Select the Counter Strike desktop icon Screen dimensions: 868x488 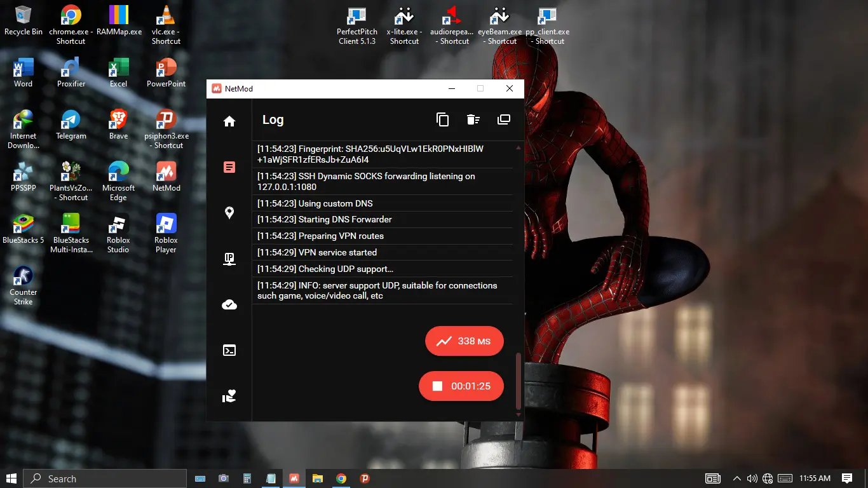point(24,286)
